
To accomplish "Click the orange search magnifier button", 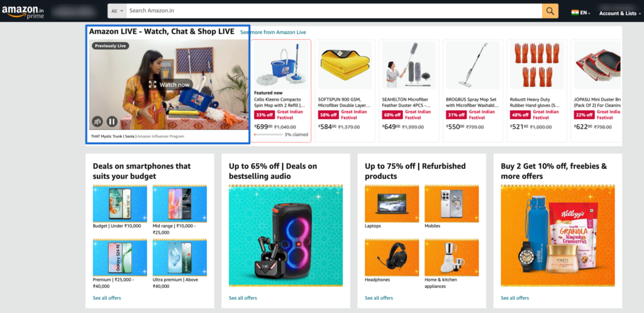I will [550, 11].
